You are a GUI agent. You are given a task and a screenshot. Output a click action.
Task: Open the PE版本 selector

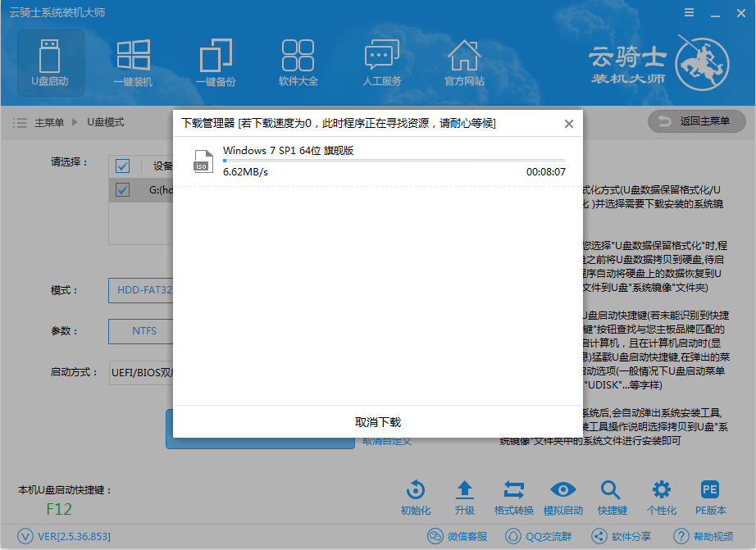coord(710,496)
